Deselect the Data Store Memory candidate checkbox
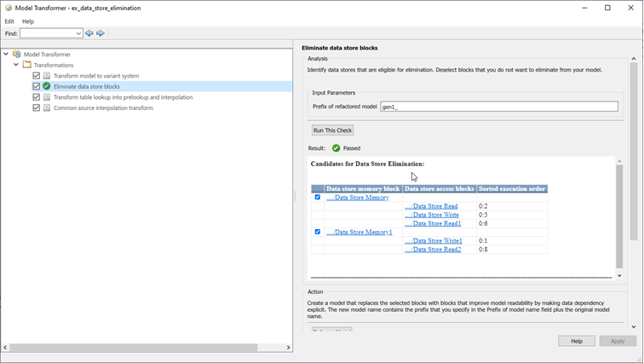This screenshot has height=363, width=644. [318, 197]
